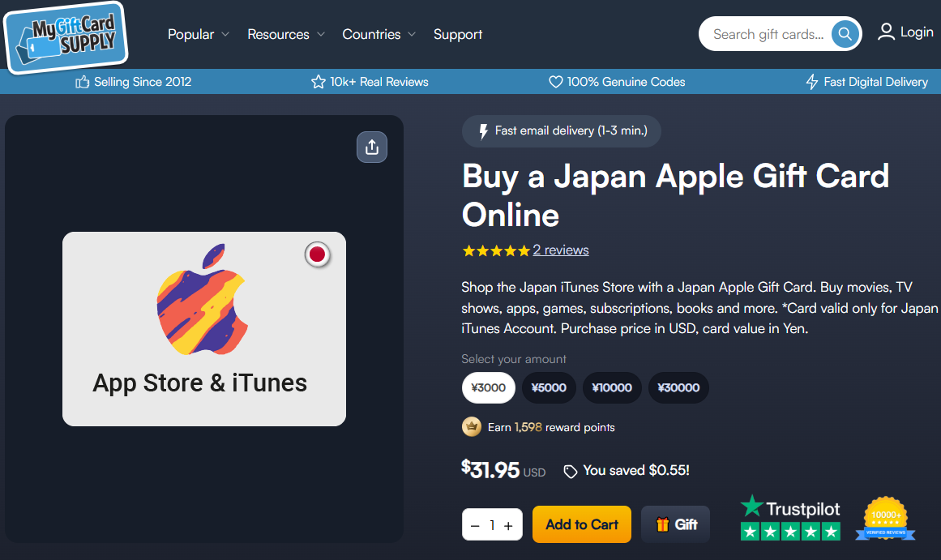Screen dimensions: 941x560
Task: Click the $31.95 USD price
Action: point(503,470)
